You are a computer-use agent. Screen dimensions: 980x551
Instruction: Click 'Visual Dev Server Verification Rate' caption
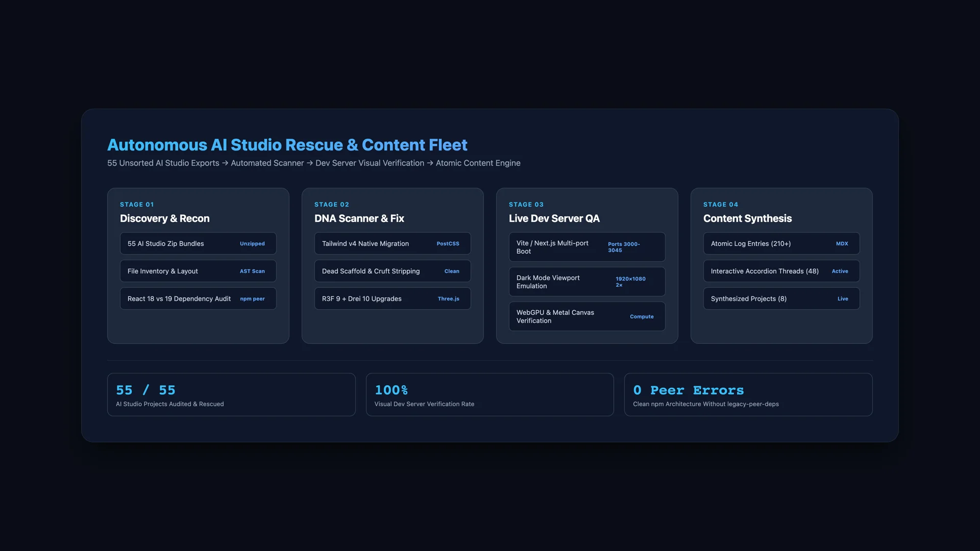click(424, 404)
